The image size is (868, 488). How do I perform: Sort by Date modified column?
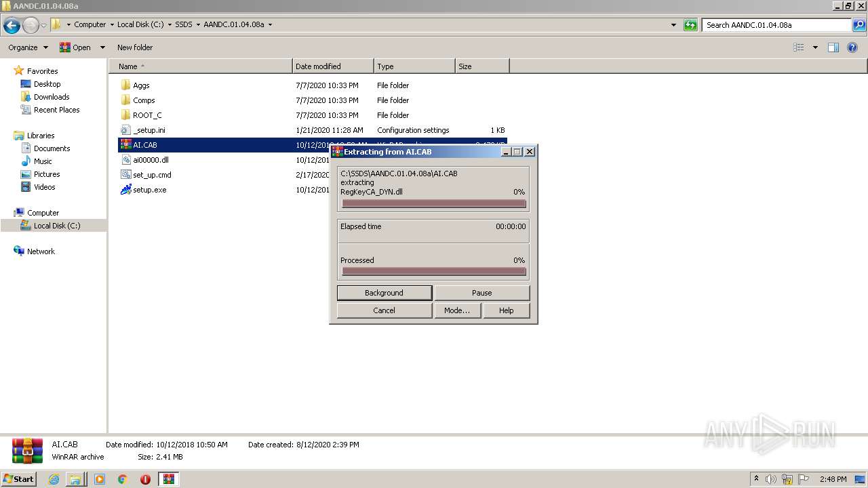(x=333, y=66)
